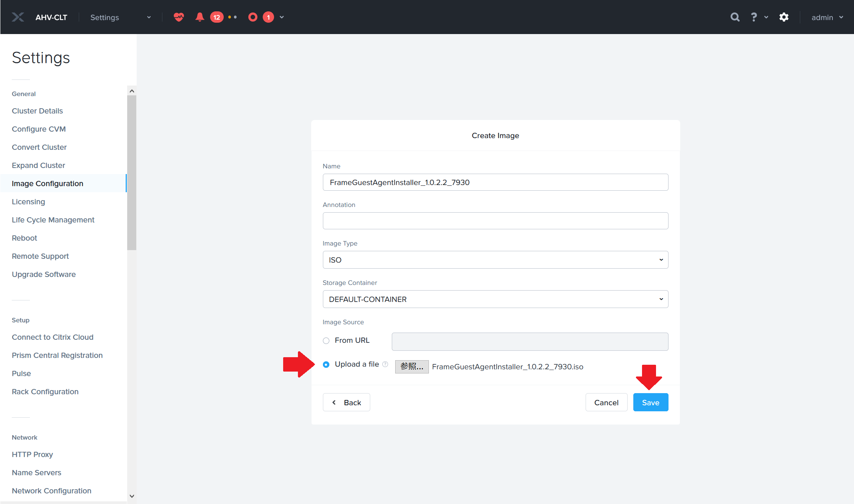Open Remote Support settings
This screenshot has height=504, width=854.
[40, 256]
